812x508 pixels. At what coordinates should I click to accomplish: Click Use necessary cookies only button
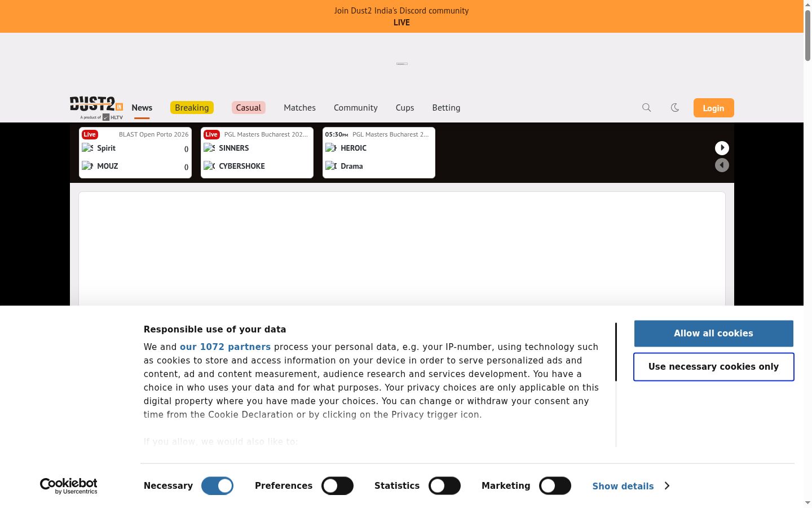tap(713, 367)
